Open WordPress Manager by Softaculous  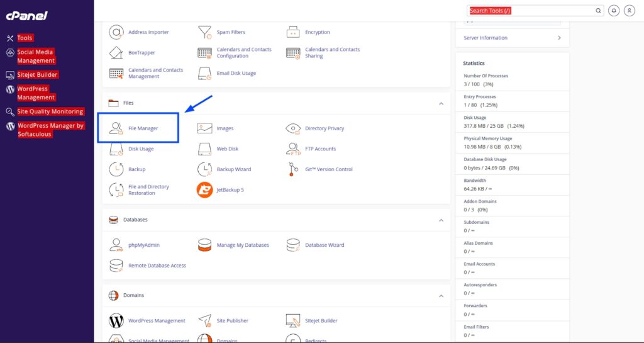tap(51, 130)
